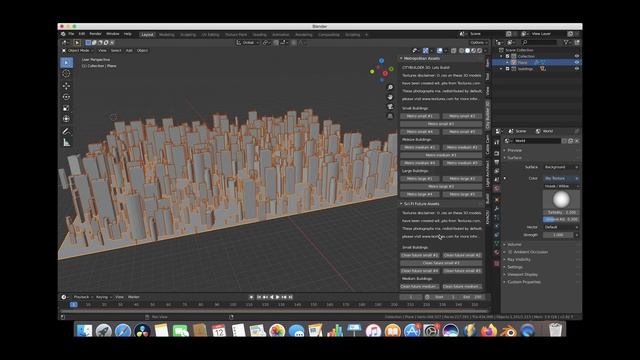This screenshot has height=360, width=640.
Task: Adjust the Strength value slider
Action: pos(559,235)
